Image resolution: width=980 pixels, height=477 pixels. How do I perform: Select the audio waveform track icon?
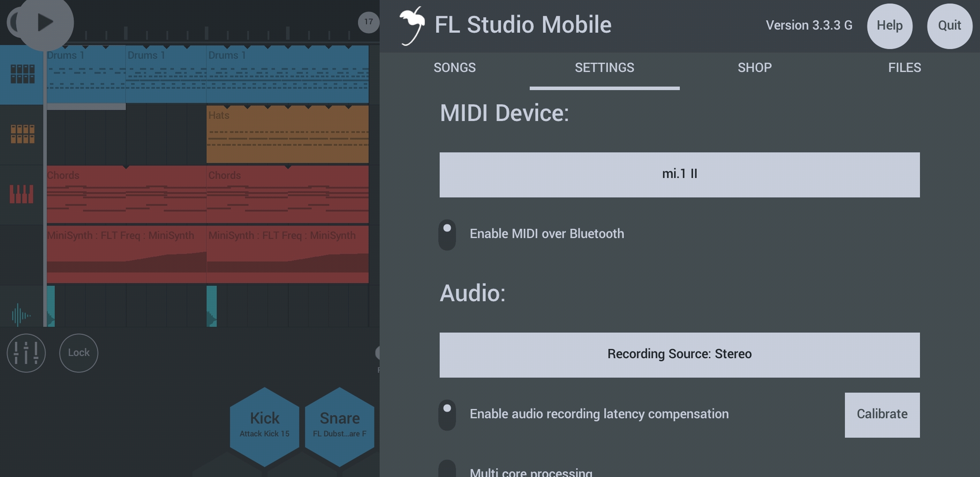click(x=21, y=314)
